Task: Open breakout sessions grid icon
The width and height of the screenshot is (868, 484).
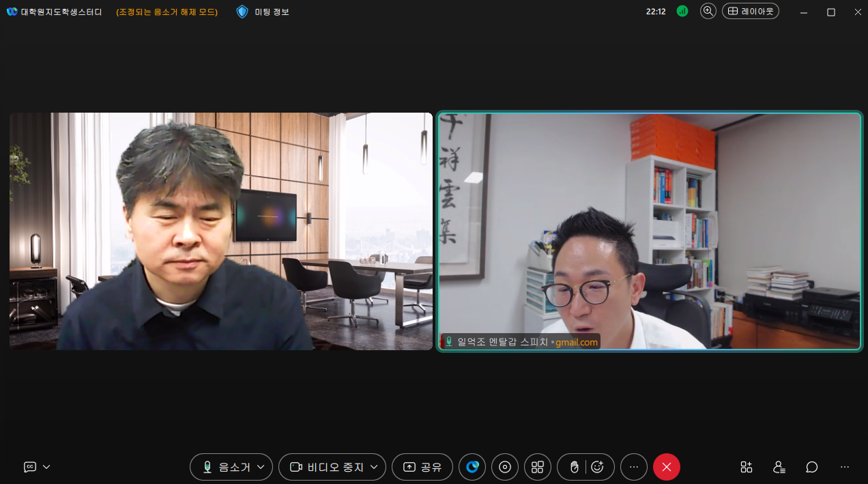Action: pos(538,467)
